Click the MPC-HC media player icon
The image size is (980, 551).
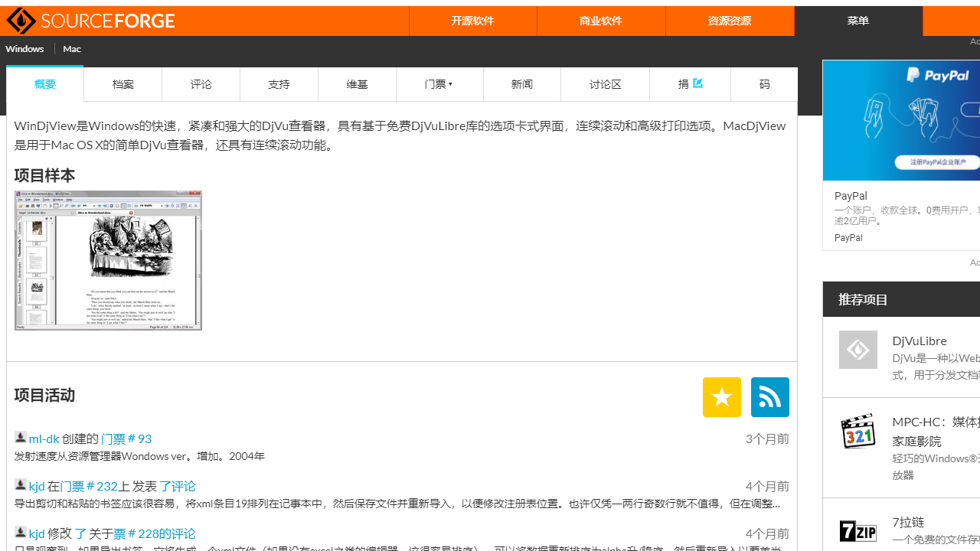857,431
